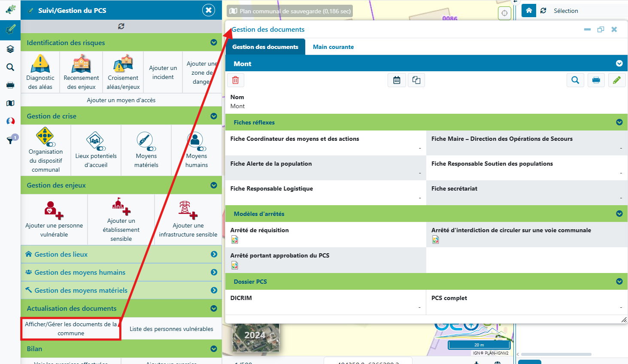
Task: Click Ajouter un établissement sensible
Action: click(x=121, y=220)
